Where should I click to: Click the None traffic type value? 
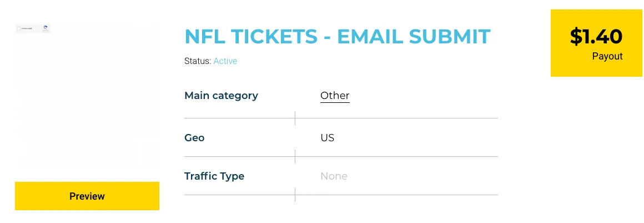pos(334,176)
